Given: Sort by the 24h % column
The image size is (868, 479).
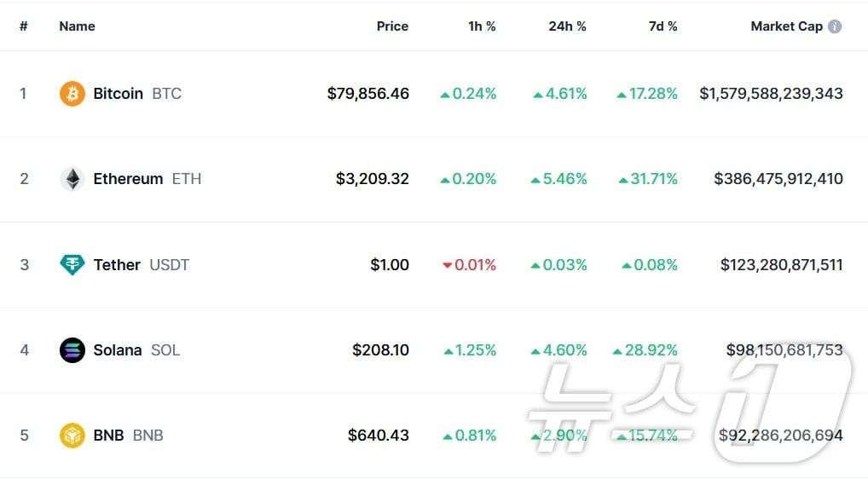Looking at the screenshot, I should (x=567, y=26).
